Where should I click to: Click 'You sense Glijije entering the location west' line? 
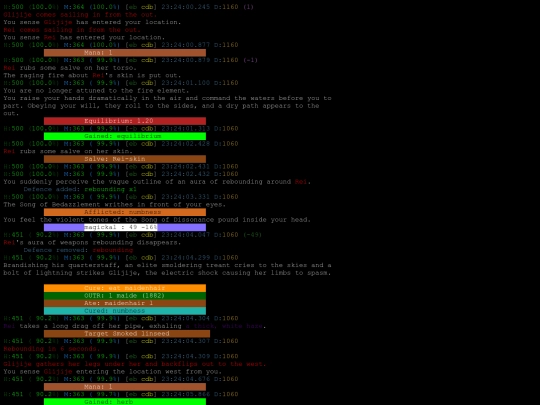click(x=112, y=371)
